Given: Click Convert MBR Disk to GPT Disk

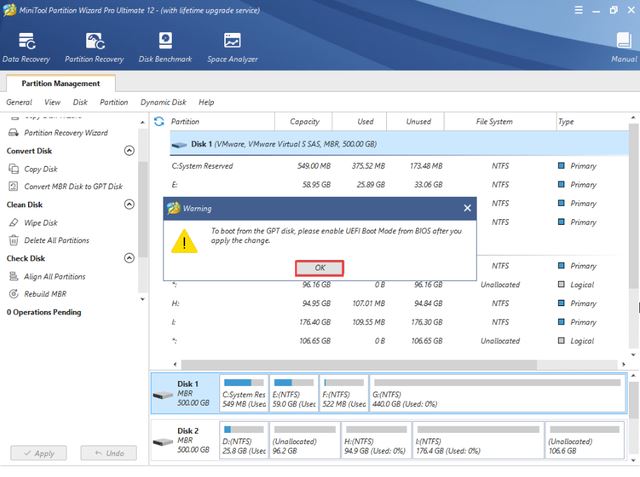Looking at the screenshot, I should point(73,186).
